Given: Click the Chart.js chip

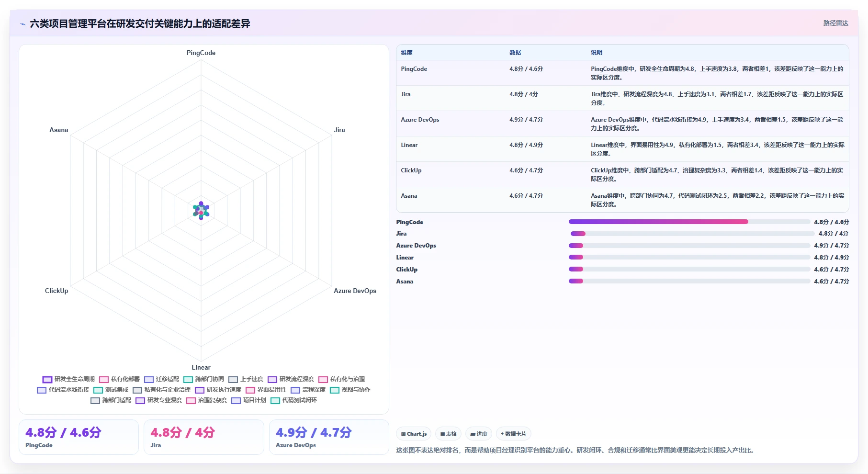Looking at the screenshot, I should click(x=414, y=434).
